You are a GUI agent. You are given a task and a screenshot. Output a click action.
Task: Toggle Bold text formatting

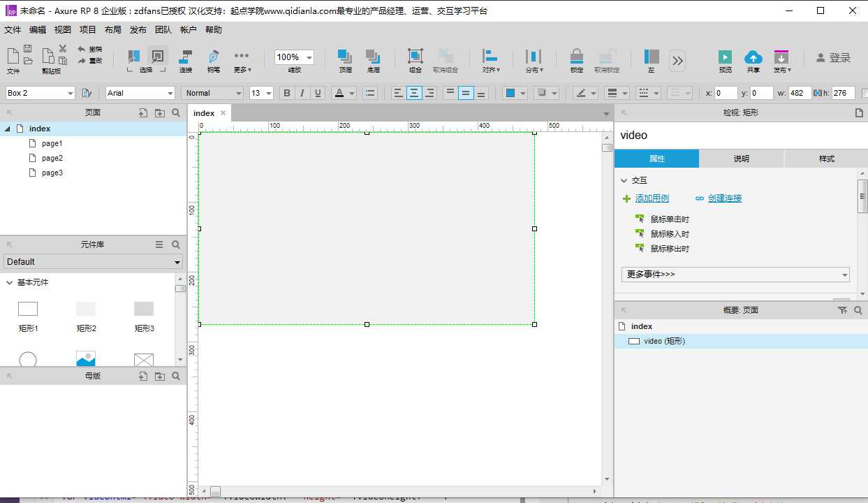[x=286, y=93]
